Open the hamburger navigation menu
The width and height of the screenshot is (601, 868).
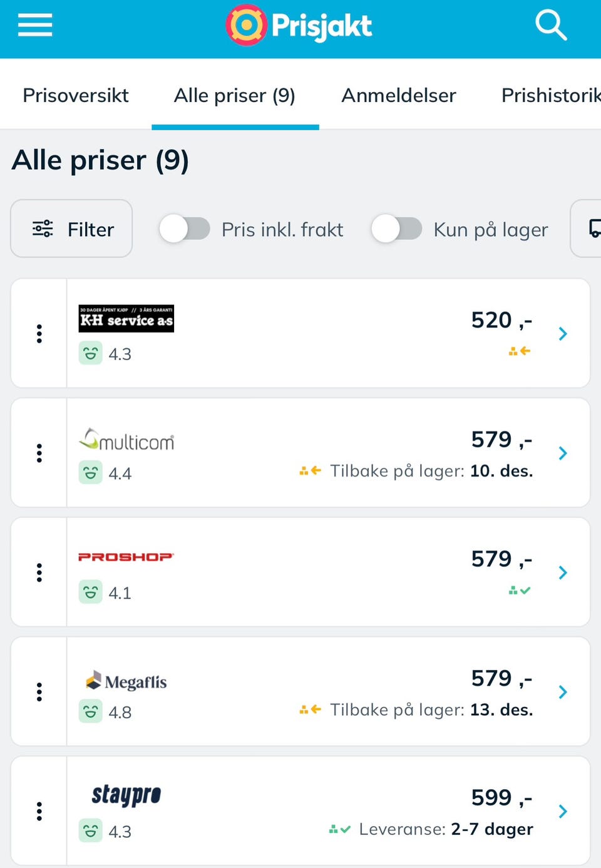35,26
